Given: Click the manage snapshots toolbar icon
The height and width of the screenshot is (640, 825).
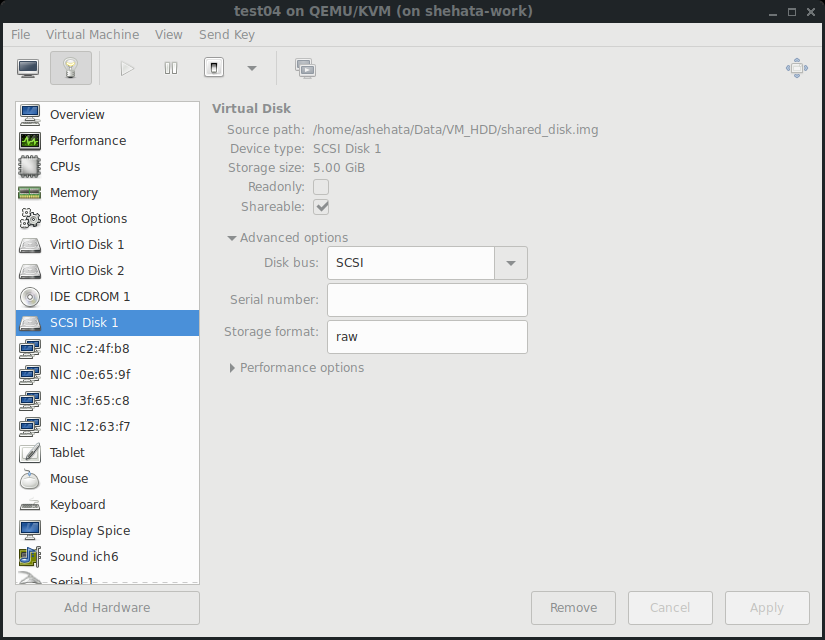Looking at the screenshot, I should (x=305, y=68).
